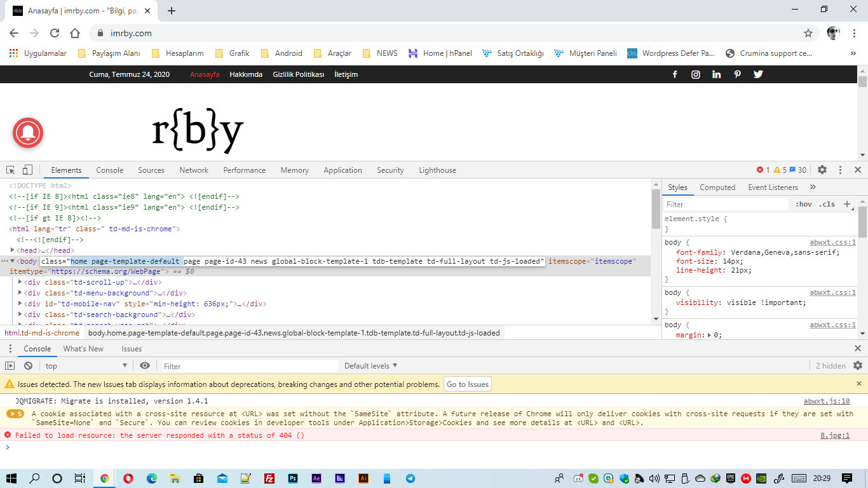Click Go to Issues button
Viewport: 868px width, 488px height.
[x=468, y=384]
